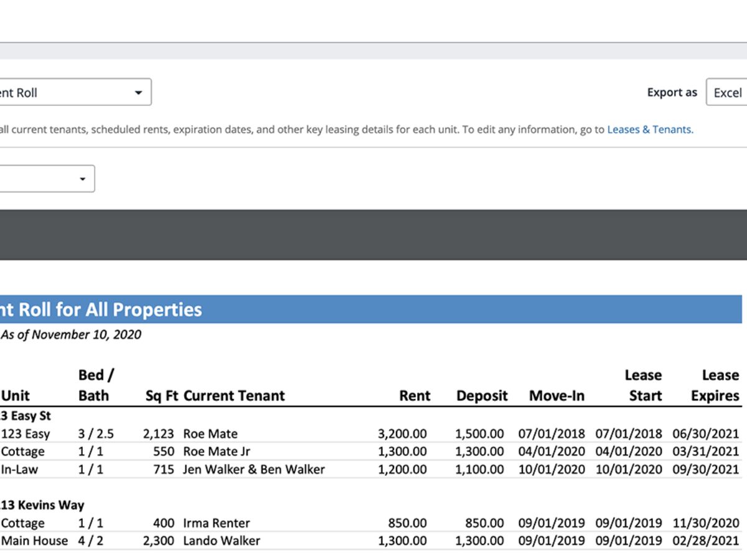
Task: Click the Main House unit cell
Action: (34, 541)
